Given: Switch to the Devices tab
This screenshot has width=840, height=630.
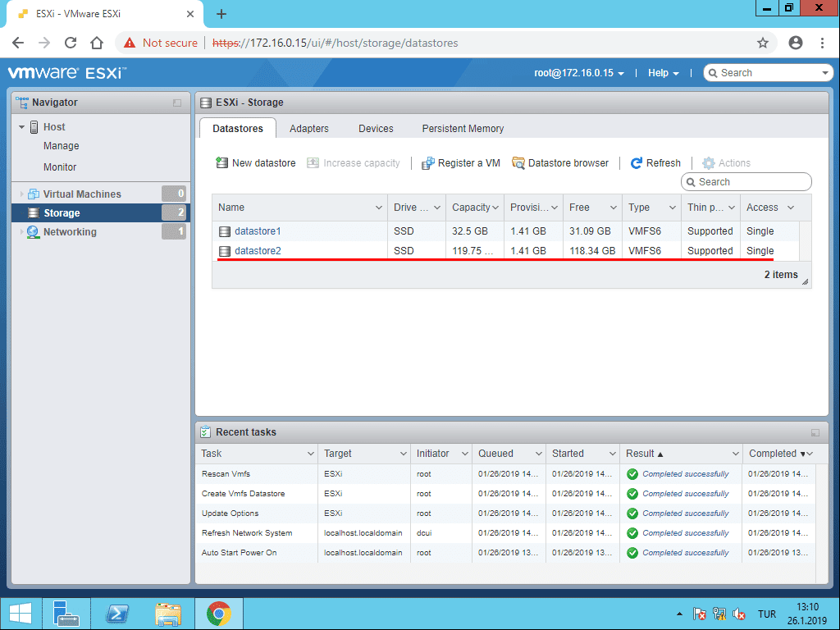Looking at the screenshot, I should 376,129.
